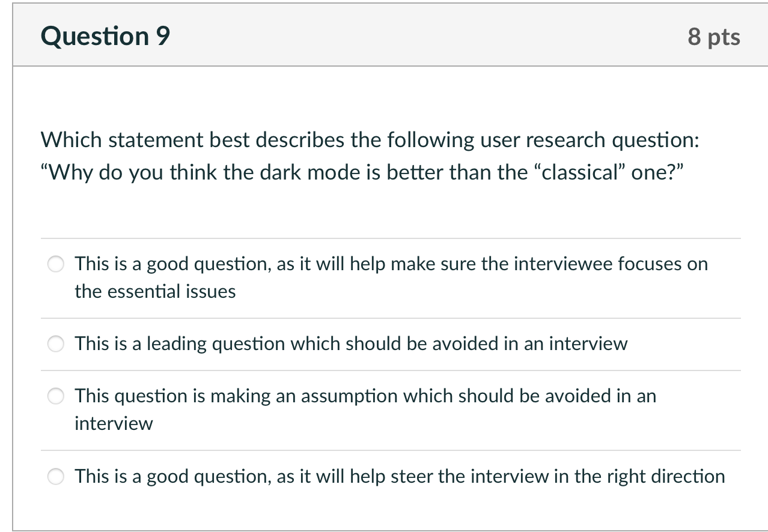Click the 'Which statement best describes' prompt line
The width and height of the screenshot is (768, 532).
pos(370,141)
